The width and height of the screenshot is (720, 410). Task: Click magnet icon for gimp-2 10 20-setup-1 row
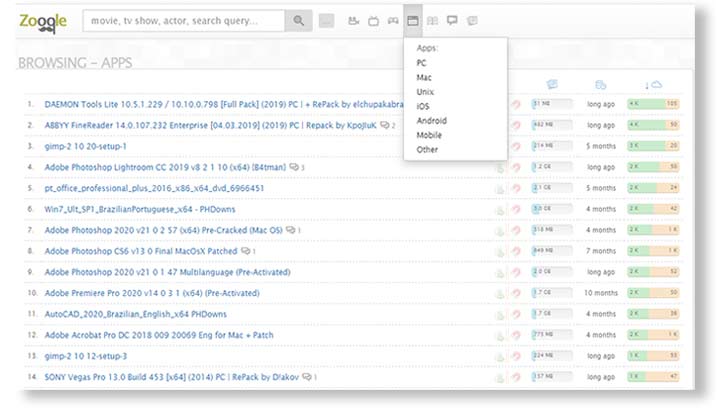tap(516, 146)
